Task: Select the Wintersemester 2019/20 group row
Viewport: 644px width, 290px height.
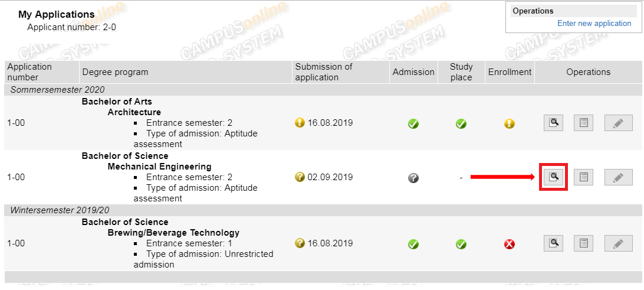Action: (x=60, y=210)
